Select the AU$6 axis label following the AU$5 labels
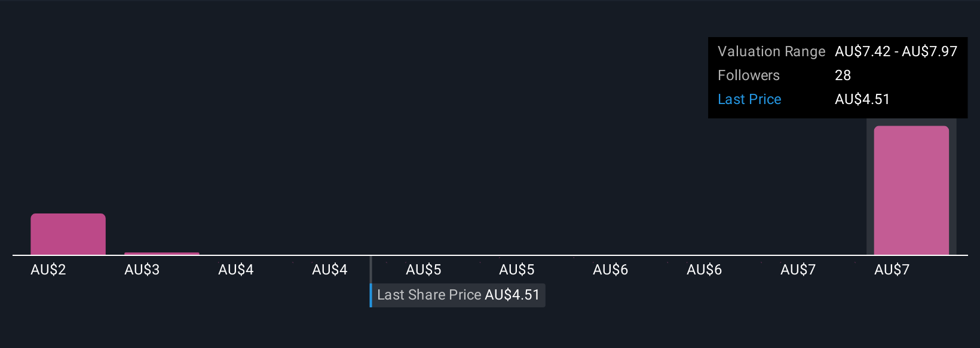Image resolution: width=980 pixels, height=348 pixels. coord(611,270)
